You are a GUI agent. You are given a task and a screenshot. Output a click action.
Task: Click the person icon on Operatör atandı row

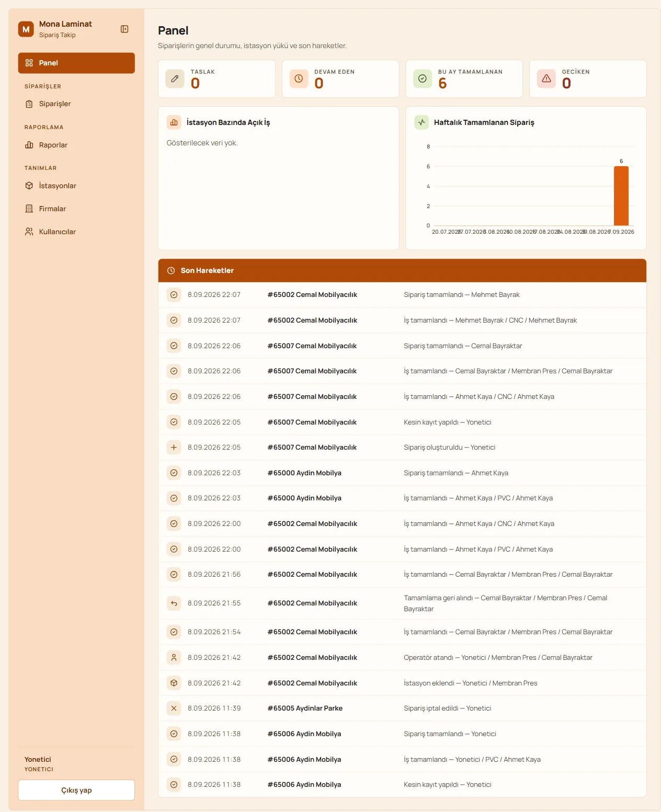pyautogui.click(x=174, y=658)
